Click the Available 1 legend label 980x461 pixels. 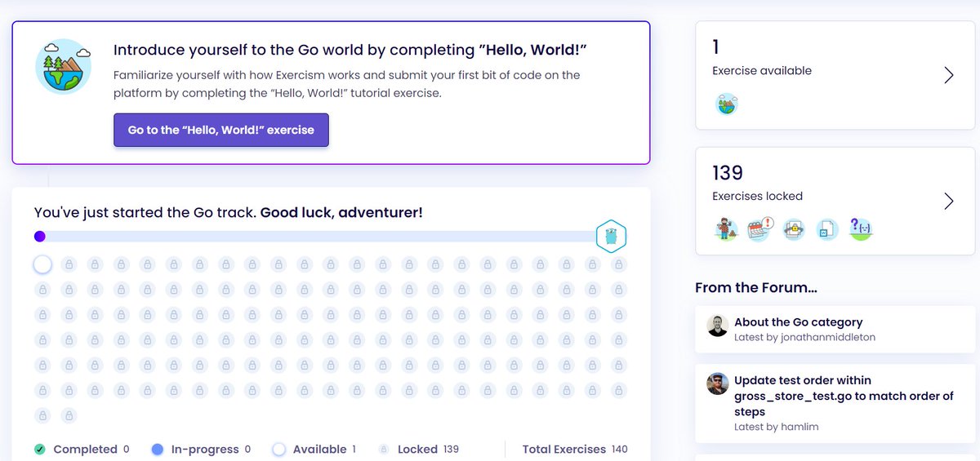tap(324, 450)
